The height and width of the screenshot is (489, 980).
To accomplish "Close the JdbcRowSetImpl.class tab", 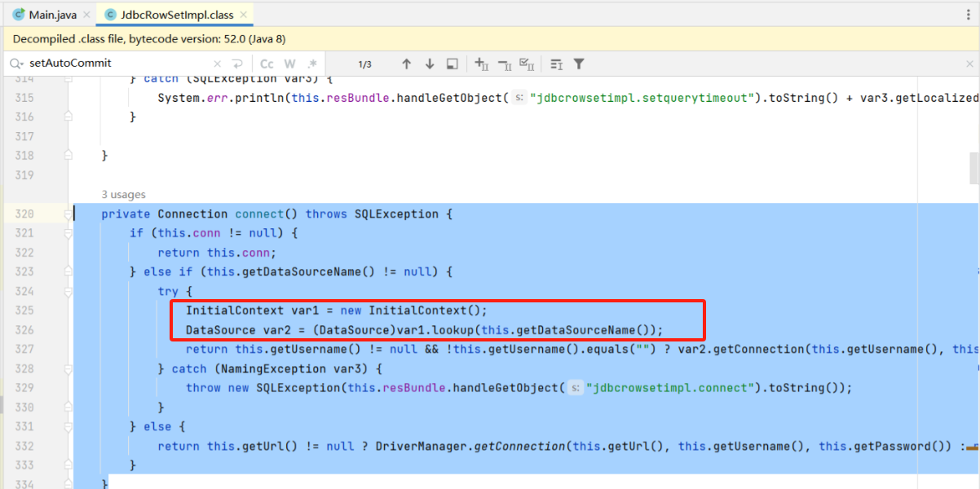I will (x=244, y=15).
